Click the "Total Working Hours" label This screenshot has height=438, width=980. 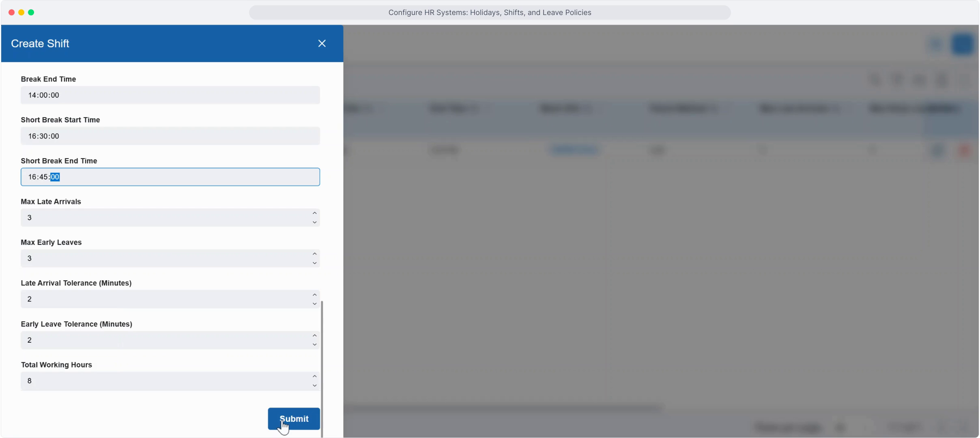pyautogui.click(x=56, y=365)
